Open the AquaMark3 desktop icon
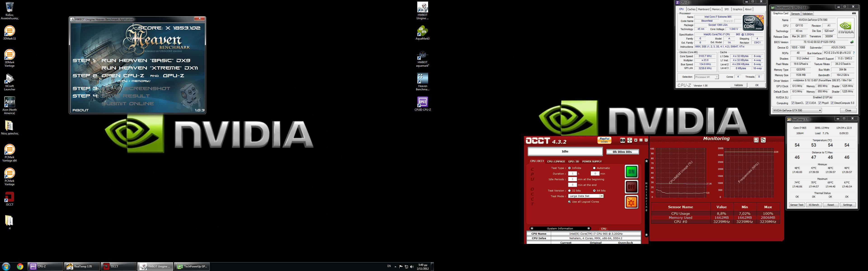The width and height of the screenshot is (868, 271). [422, 33]
